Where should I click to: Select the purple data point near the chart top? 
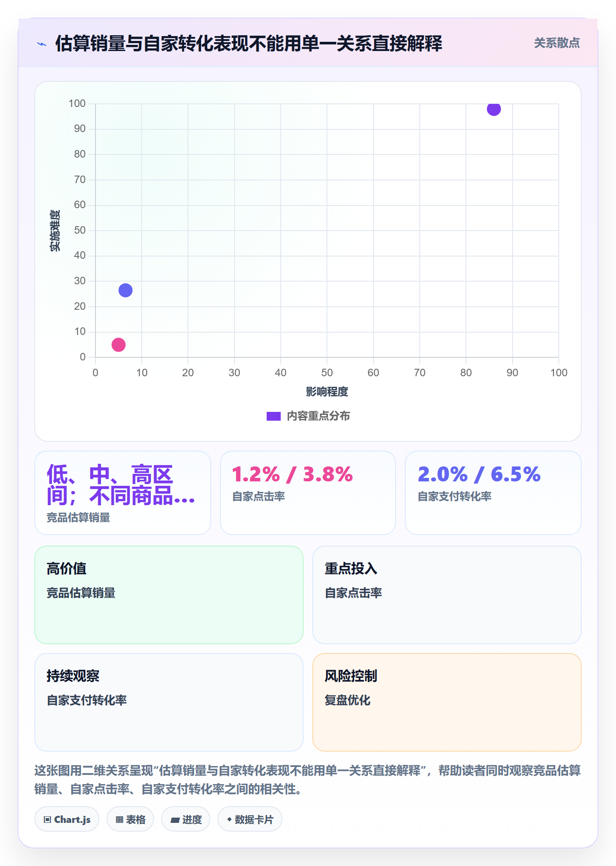coord(494,109)
